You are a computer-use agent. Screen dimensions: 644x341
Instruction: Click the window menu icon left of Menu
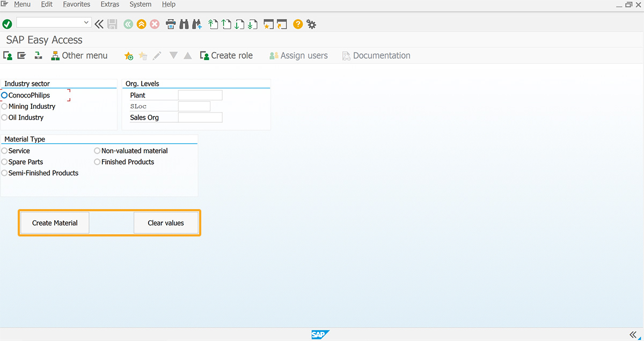pos(5,4)
